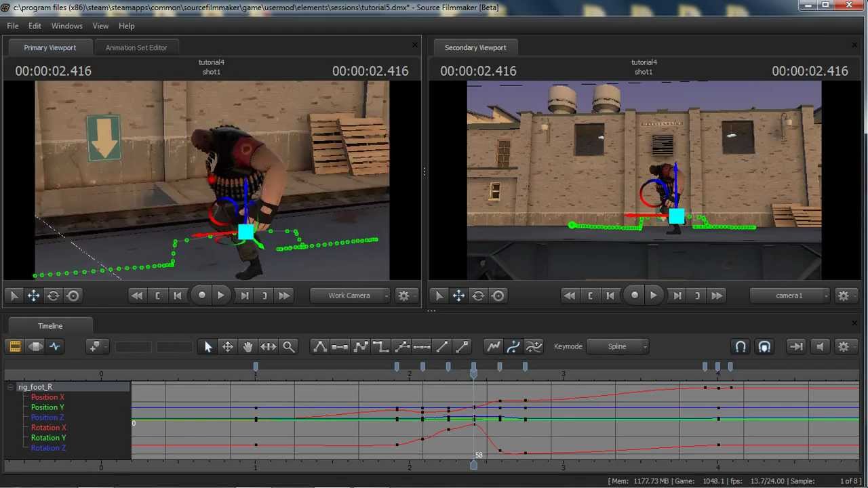Viewport: 868px width, 488px height.
Task: Mute audio with the timeline speaker icon
Action: (819, 346)
